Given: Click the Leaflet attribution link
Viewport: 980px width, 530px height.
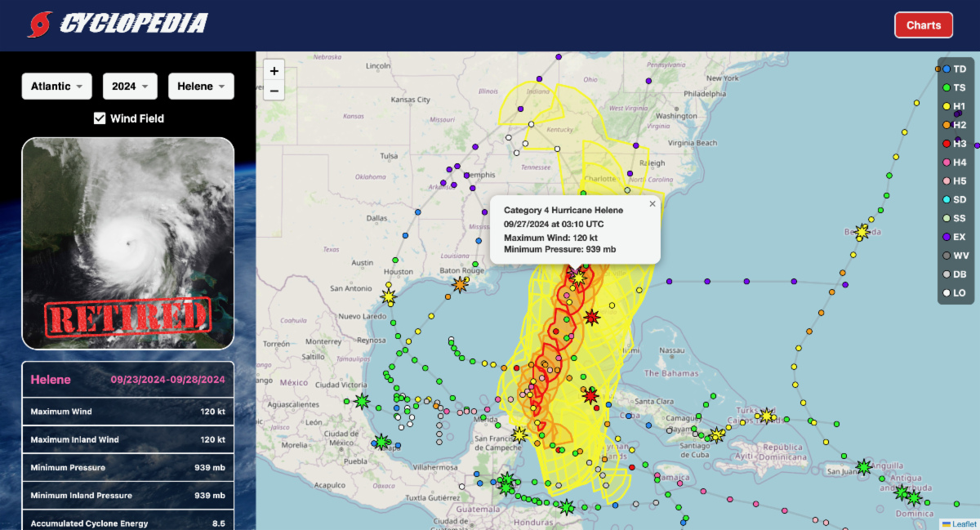Looking at the screenshot, I should pos(962,523).
